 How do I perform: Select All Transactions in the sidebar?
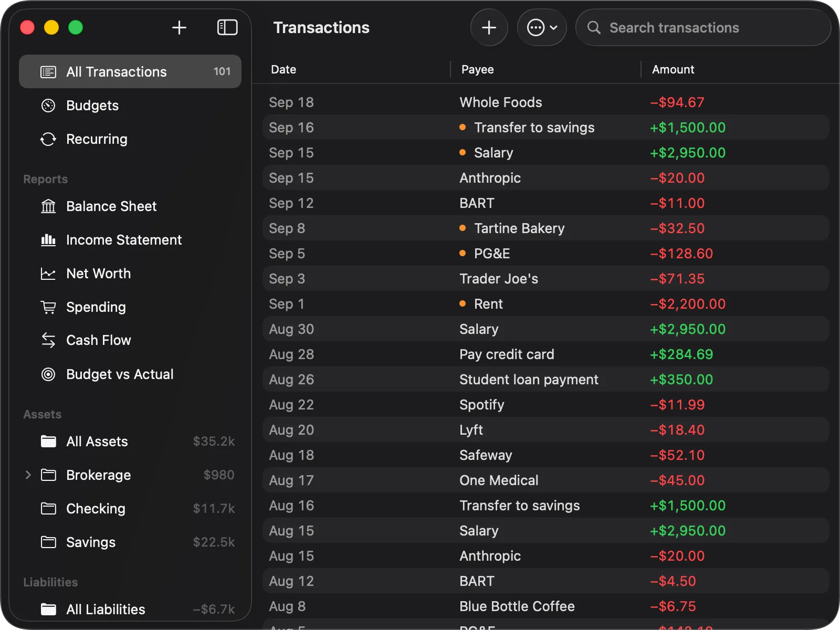[130, 71]
